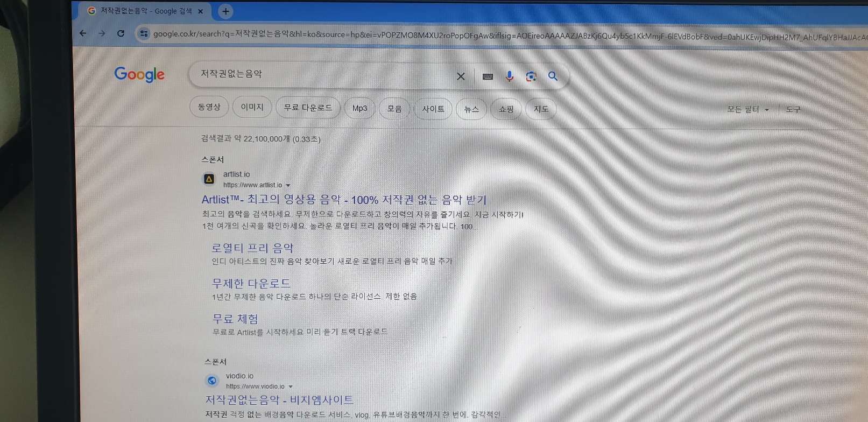
Task: Select the 모음 filter chip
Action: pos(394,109)
